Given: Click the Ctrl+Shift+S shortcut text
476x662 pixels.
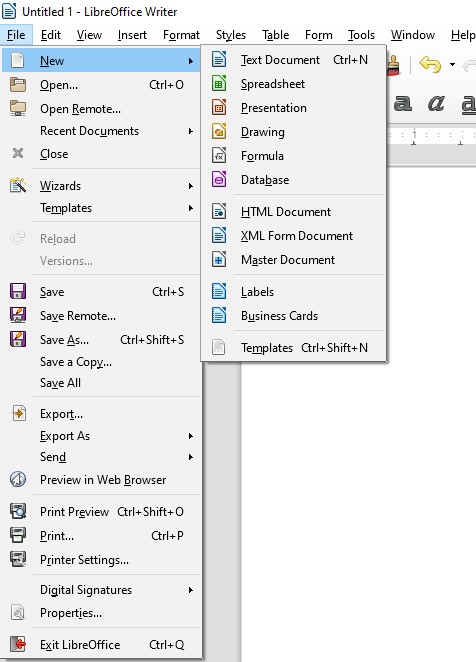Looking at the screenshot, I should (x=152, y=340).
